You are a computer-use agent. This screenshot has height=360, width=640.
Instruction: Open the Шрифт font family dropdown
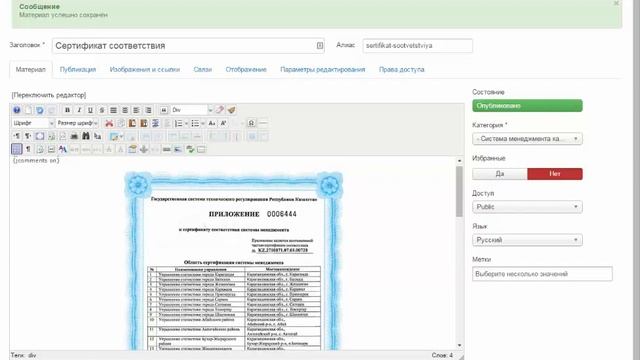tap(33, 123)
